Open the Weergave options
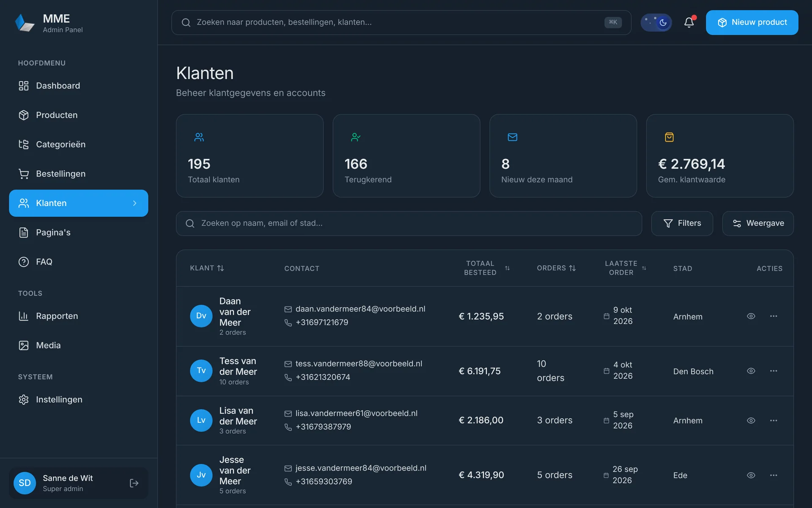 tap(758, 224)
